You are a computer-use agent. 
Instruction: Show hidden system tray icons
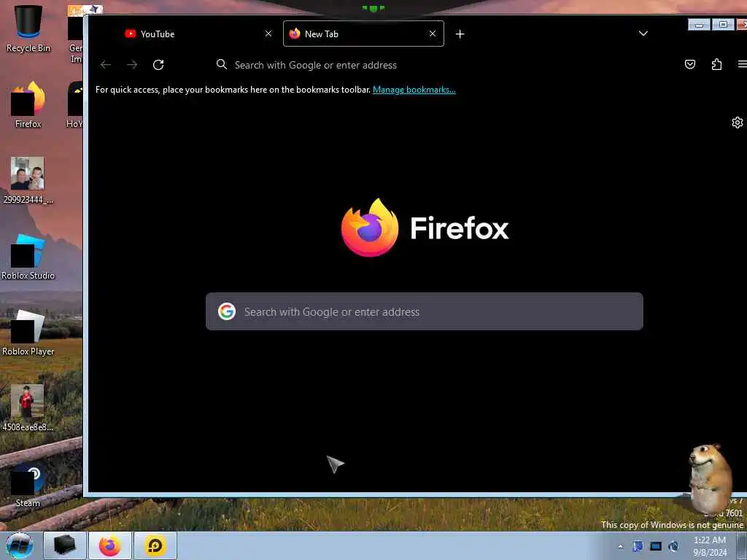point(620,546)
